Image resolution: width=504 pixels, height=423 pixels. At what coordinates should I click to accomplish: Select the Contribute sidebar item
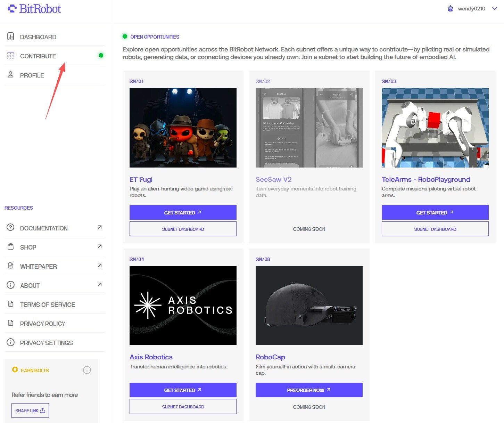[x=55, y=56]
